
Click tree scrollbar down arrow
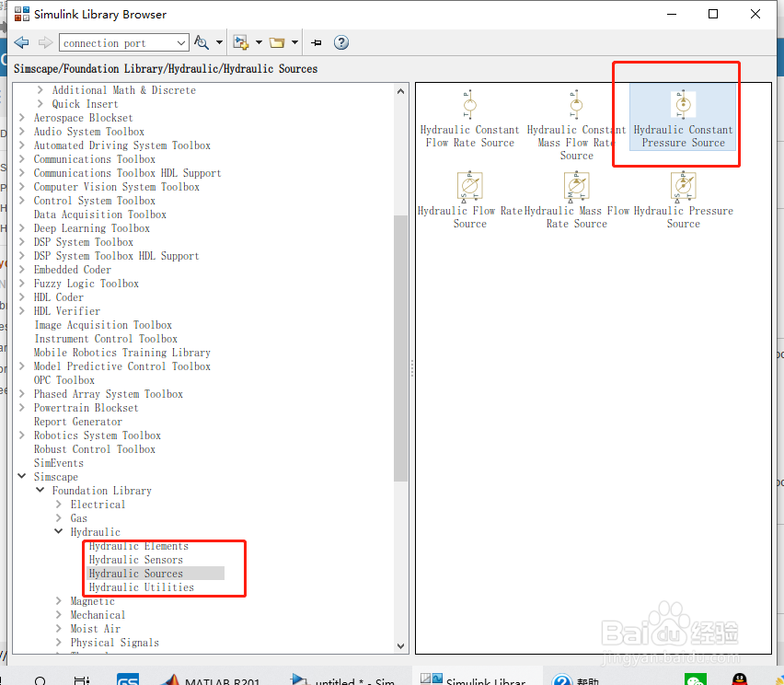click(400, 646)
